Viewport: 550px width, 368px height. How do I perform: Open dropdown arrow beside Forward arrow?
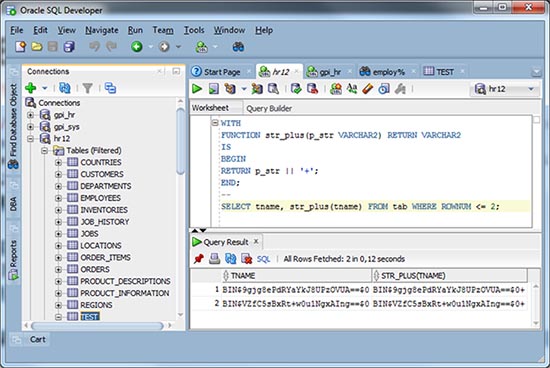[178, 47]
